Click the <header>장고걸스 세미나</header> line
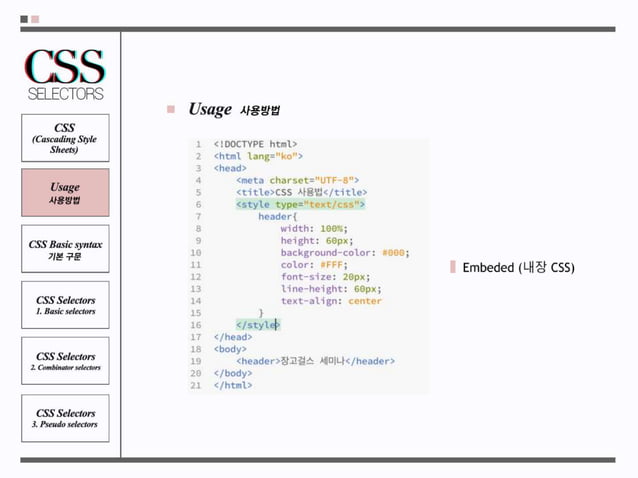The height and width of the screenshot is (478, 638). tap(315, 361)
